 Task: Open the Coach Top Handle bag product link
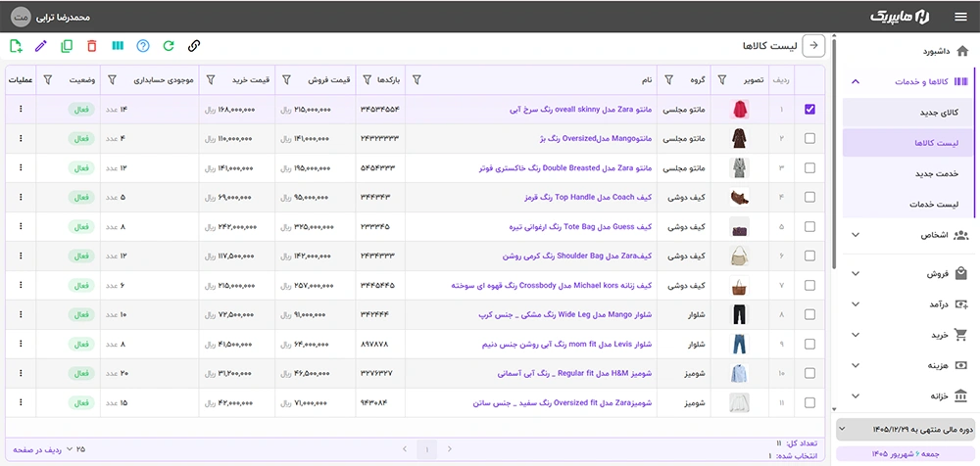(x=588, y=198)
